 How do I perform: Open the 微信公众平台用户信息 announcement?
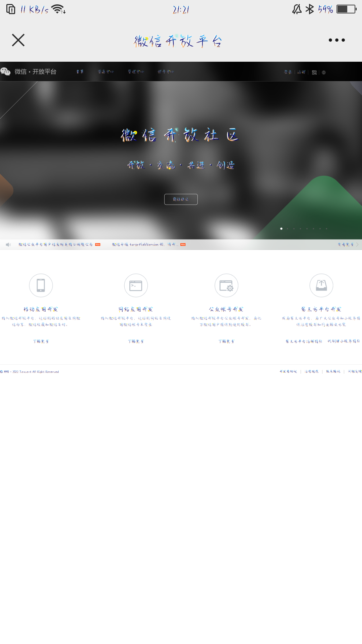pyautogui.click(x=56, y=245)
